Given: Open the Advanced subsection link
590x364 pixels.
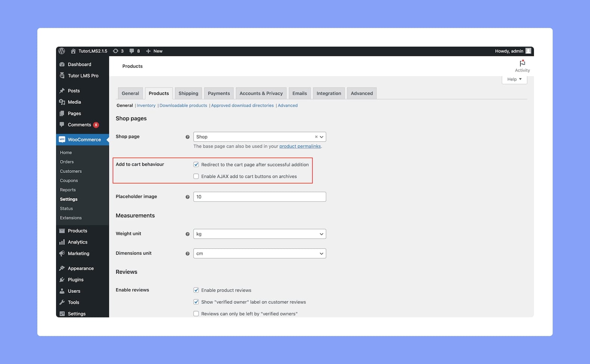Looking at the screenshot, I should 288,106.
